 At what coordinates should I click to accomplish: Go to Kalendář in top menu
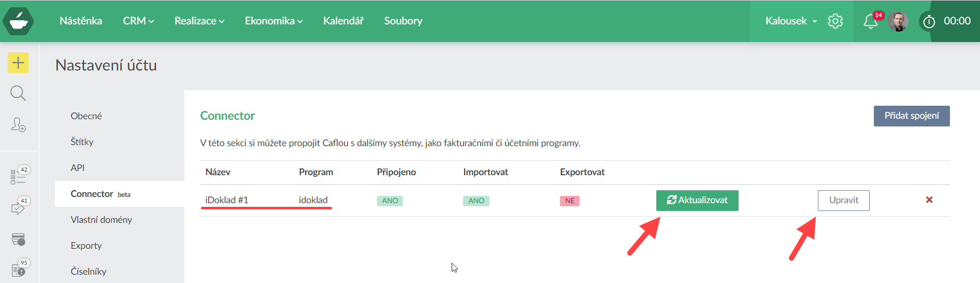(343, 21)
